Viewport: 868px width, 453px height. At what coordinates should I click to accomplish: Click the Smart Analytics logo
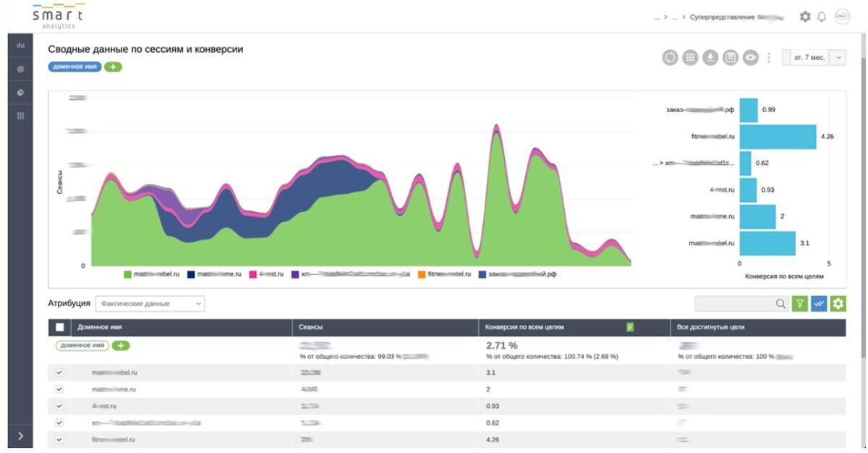point(58,17)
